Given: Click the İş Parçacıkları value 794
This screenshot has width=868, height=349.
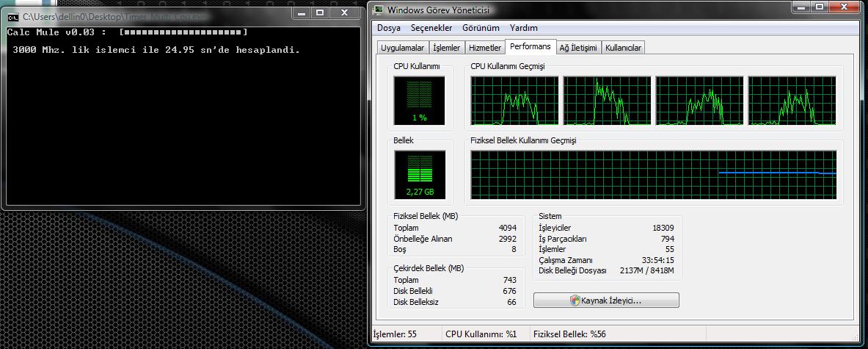Looking at the screenshot, I should click(x=668, y=239).
